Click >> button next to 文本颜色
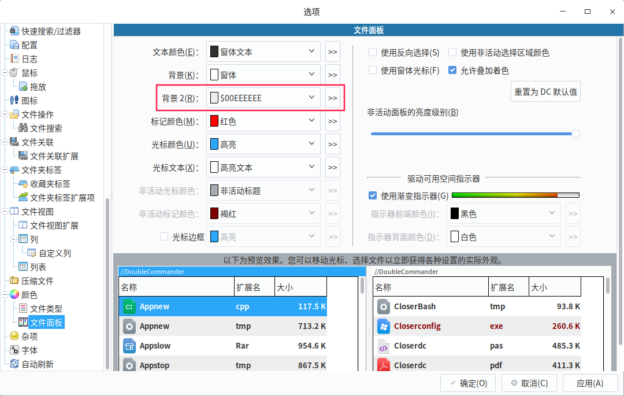The image size is (624, 396). click(x=333, y=52)
